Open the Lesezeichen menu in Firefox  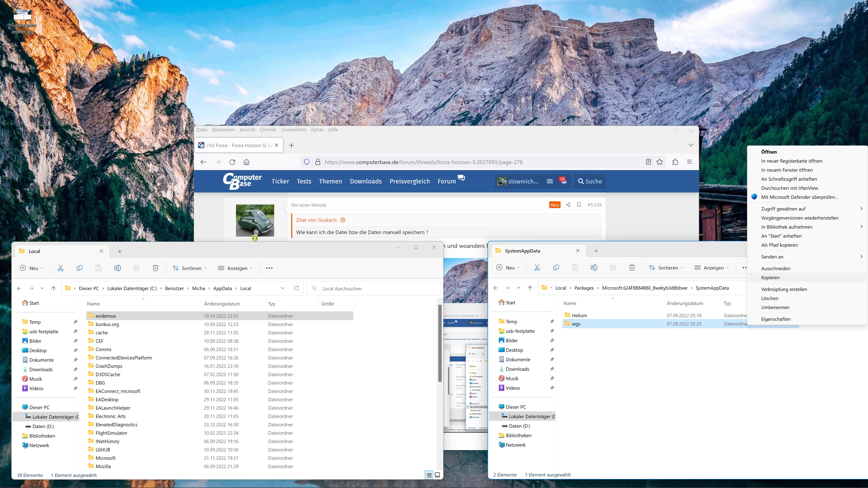pos(293,130)
